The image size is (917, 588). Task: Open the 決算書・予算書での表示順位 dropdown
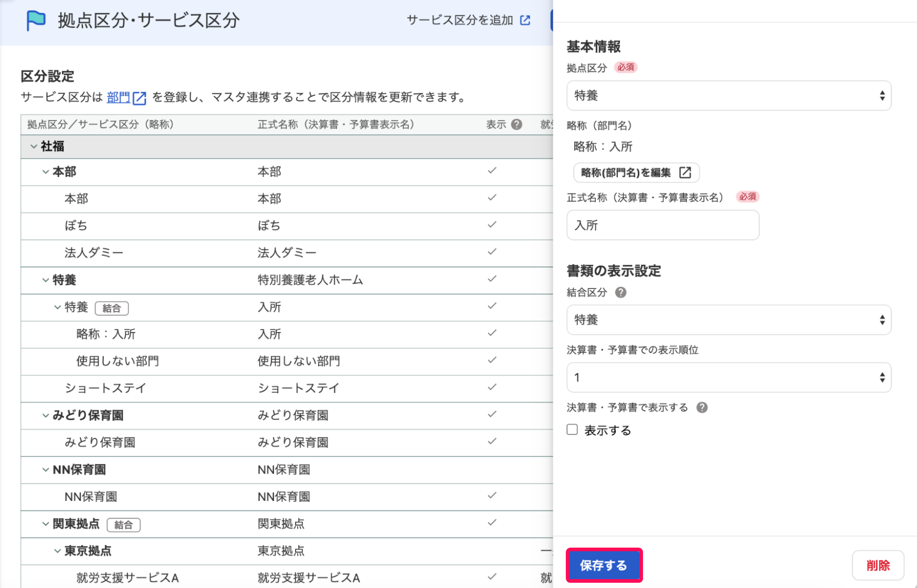click(x=729, y=378)
